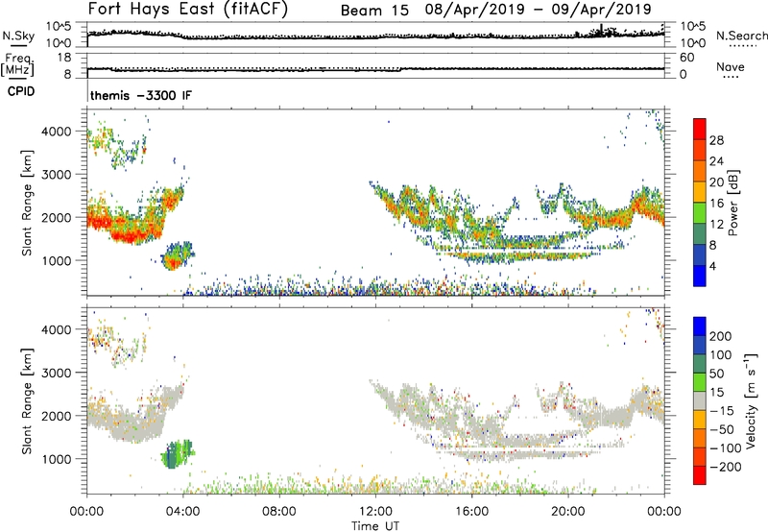The height and width of the screenshot is (532, 768).
Task: Click the '04:00' time axis tick label
Action: [182, 512]
